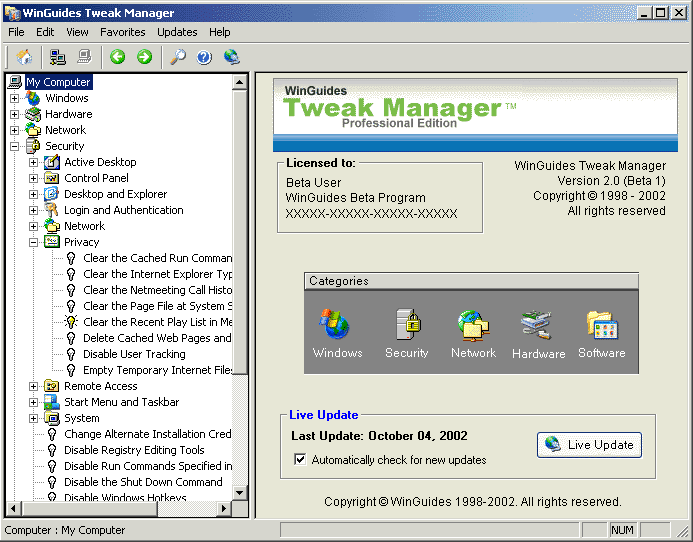
Task: Expand the top-level Network tree node
Action: pyautogui.click(x=15, y=130)
